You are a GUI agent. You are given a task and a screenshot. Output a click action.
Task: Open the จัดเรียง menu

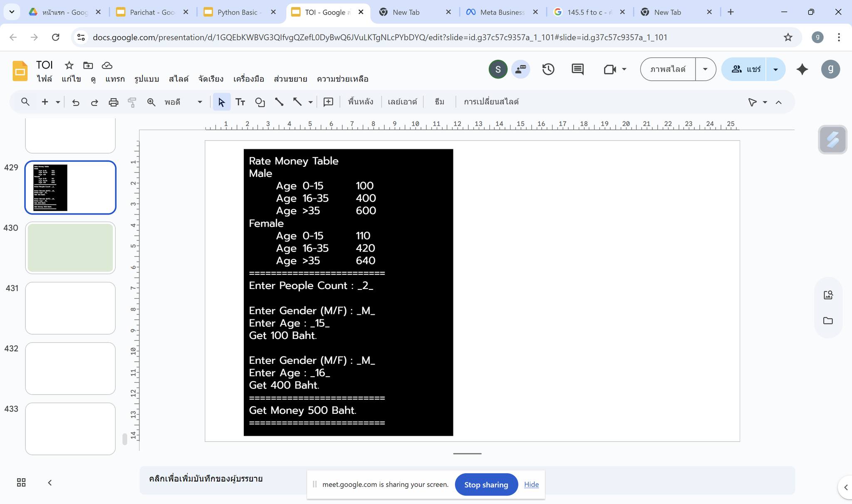click(211, 79)
